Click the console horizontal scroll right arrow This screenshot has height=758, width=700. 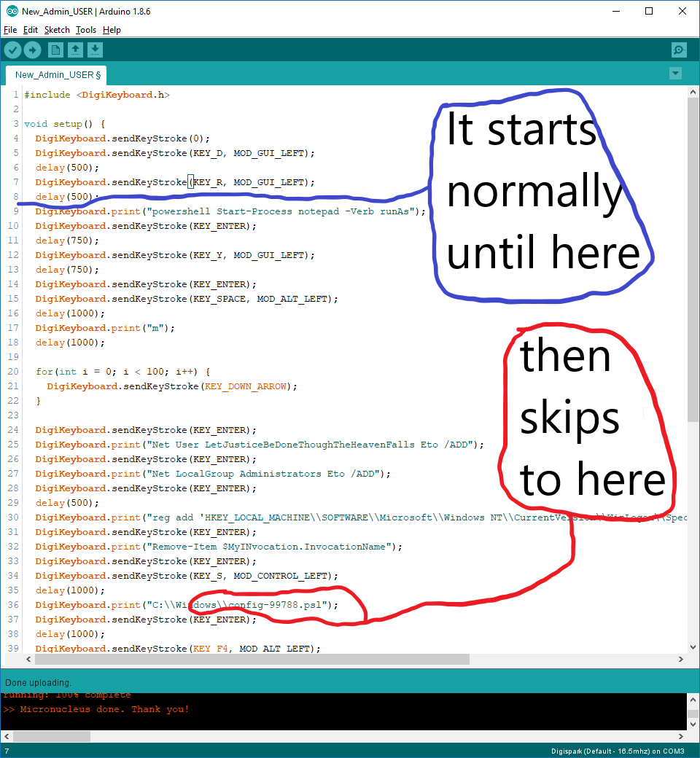click(x=680, y=736)
